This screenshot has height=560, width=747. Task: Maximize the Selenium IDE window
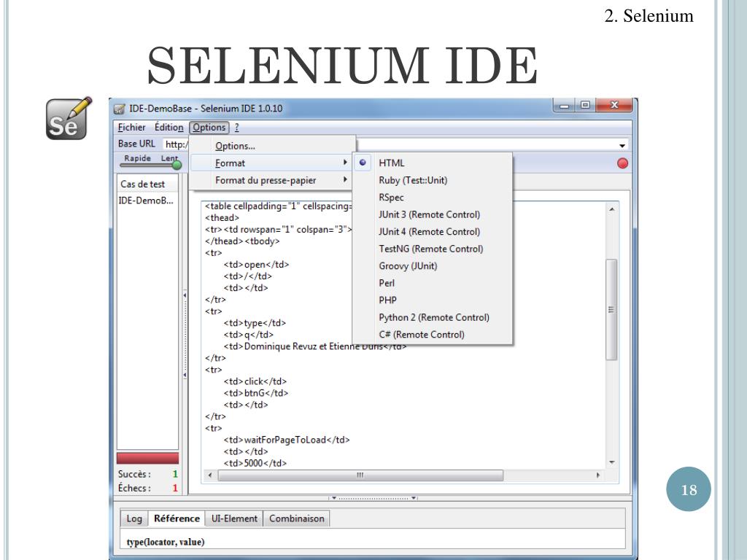point(585,105)
